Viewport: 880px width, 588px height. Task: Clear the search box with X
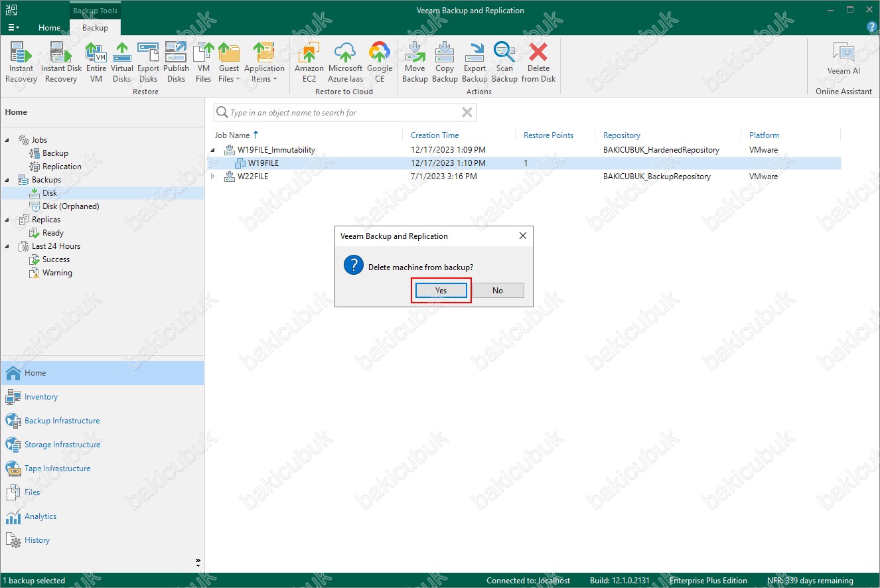pyautogui.click(x=467, y=113)
